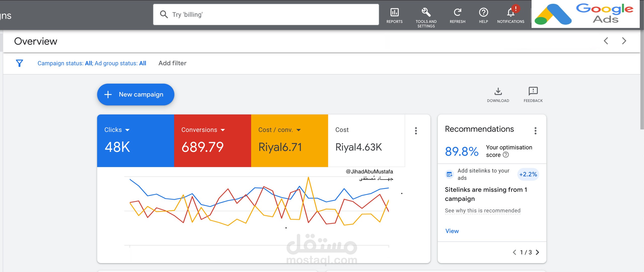This screenshot has width=644, height=272.
Task: View Notifications via the bell icon
Action: coord(510,13)
